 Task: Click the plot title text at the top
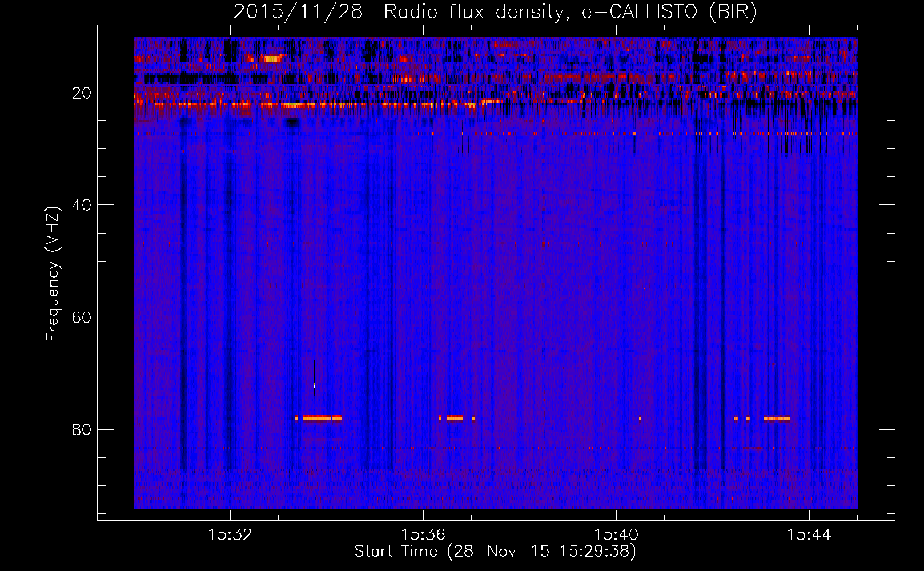click(495, 11)
